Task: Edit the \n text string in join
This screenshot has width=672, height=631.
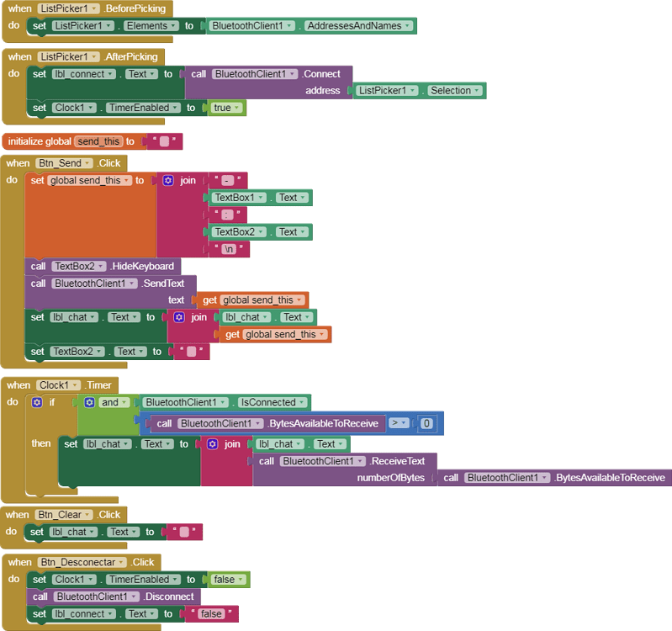Action: click(228, 250)
